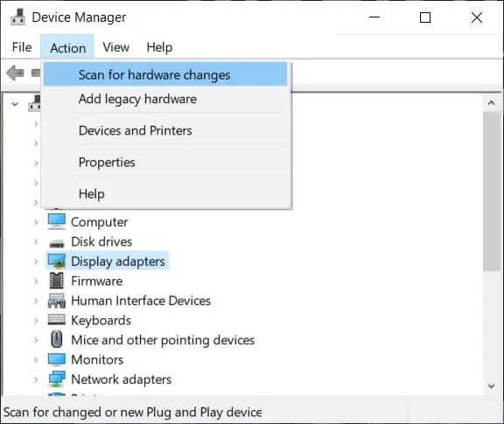Viewport: 504px width, 424px height.
Task: Click the Computer category icon
Action: point(57,222)
